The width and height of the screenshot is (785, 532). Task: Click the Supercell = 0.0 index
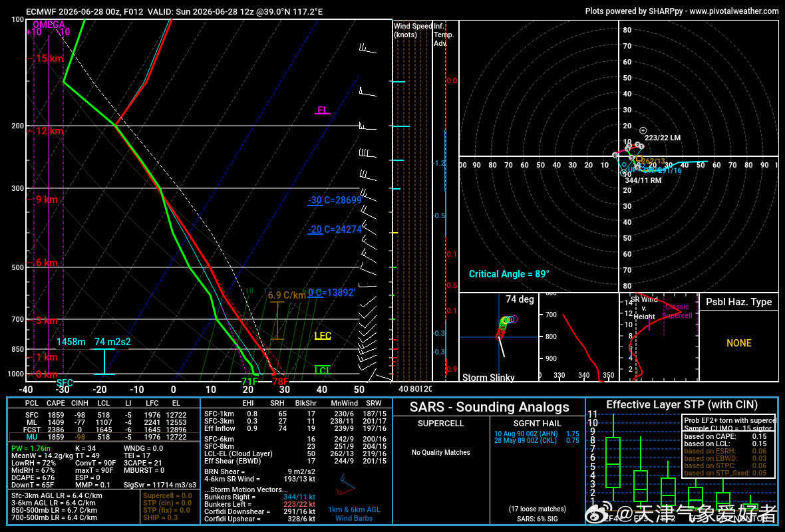pyautogui.click(x=168, y=495)
